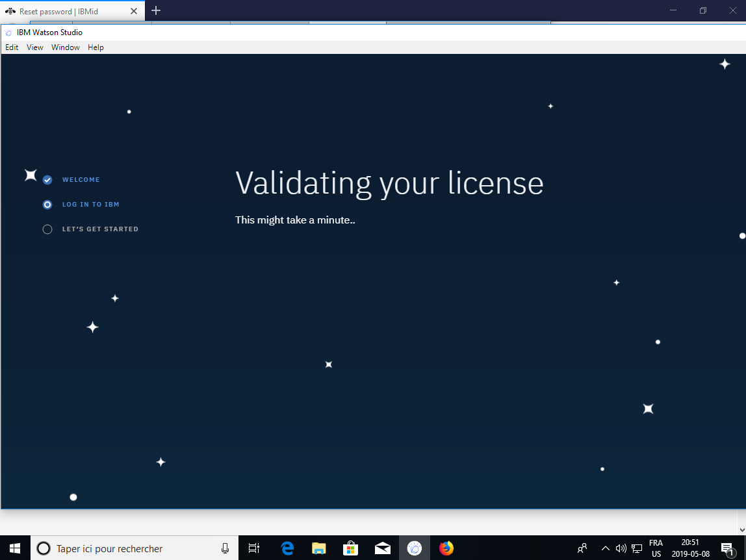Click the Taper ici pour rechercher search box

(x=135, y=548)
